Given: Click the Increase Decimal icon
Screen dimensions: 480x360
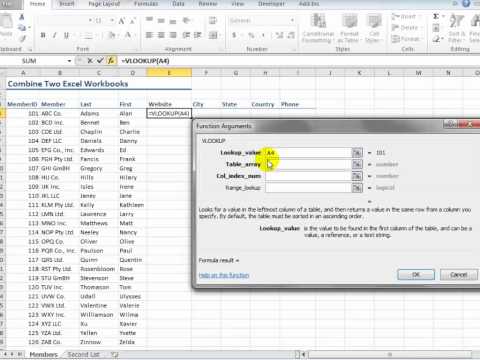Looking at the screenshot, I should [279, 35].
